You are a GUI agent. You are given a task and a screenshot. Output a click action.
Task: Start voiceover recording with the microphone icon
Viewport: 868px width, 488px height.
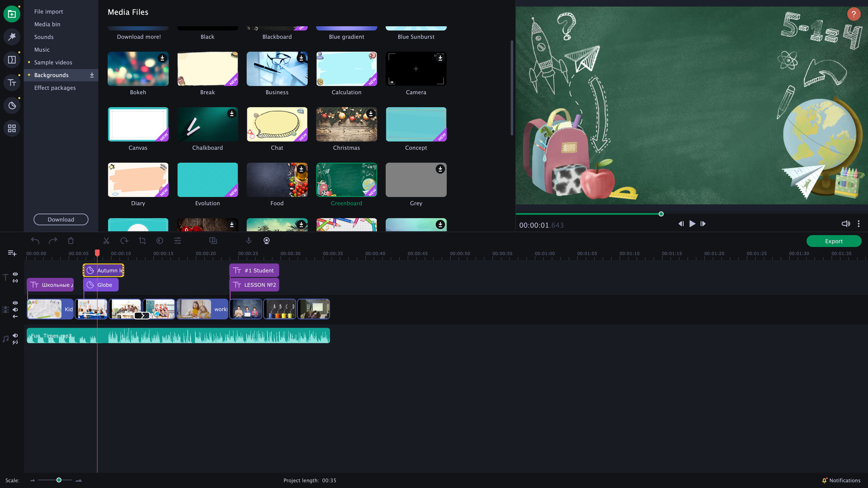(249, 240)
